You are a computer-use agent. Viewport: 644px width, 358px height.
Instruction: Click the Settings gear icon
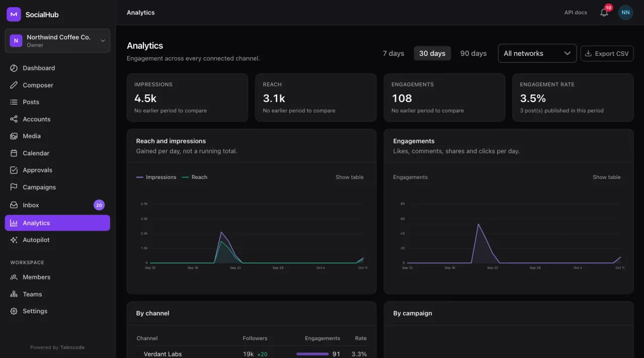14,311
